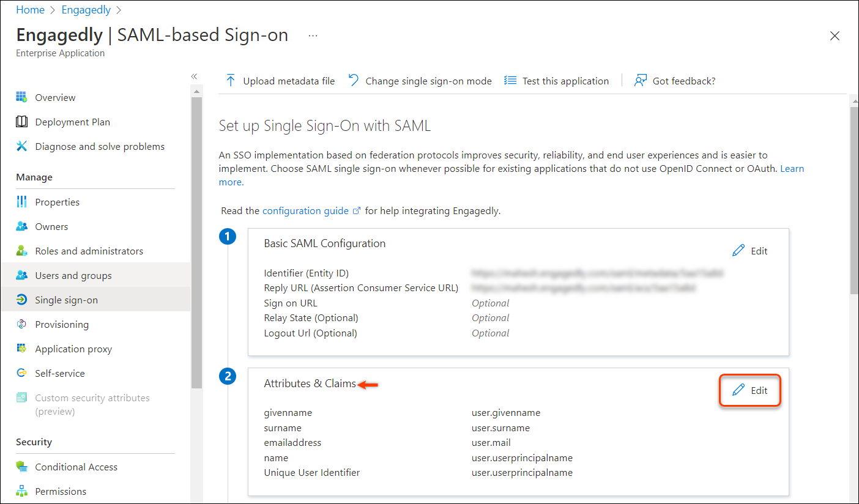Click the Owners people icon
The image size is (859, 504).
[x=22, y=226]
